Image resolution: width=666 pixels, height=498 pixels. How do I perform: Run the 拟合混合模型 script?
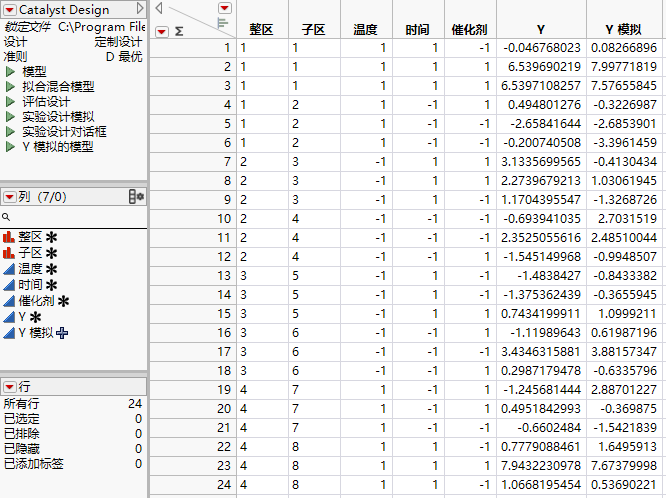point(11,87)
